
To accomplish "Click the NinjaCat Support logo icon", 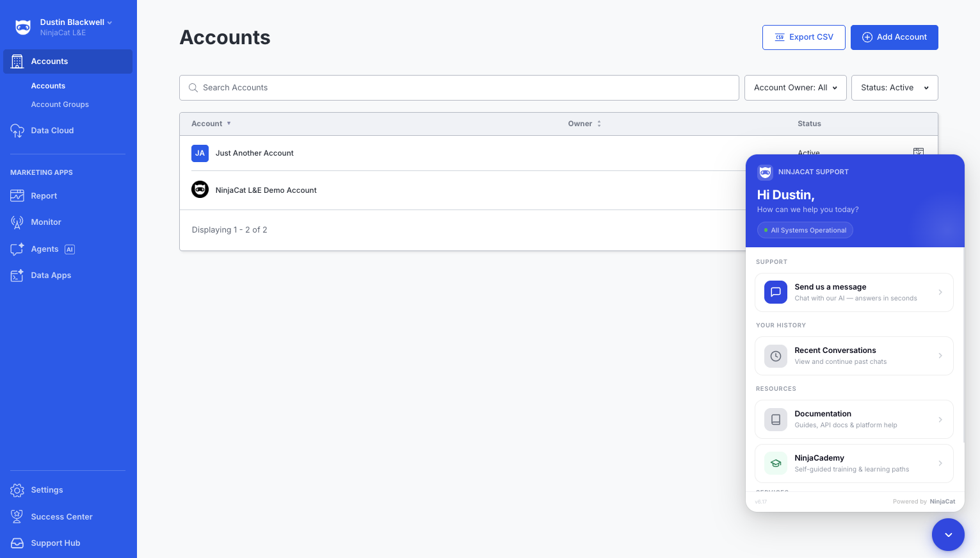I will 765,172.
